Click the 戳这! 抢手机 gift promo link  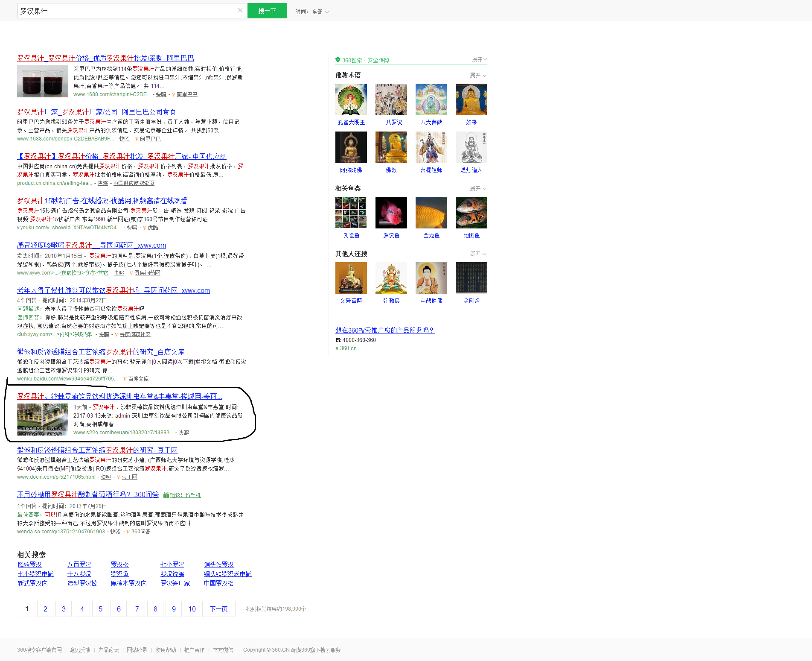[182, 495]
